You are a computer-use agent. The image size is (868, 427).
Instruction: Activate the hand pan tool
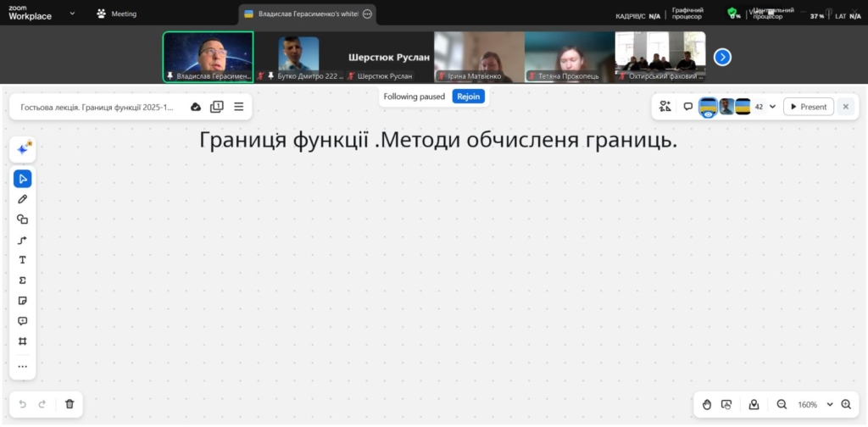click(x=707, y=405)
